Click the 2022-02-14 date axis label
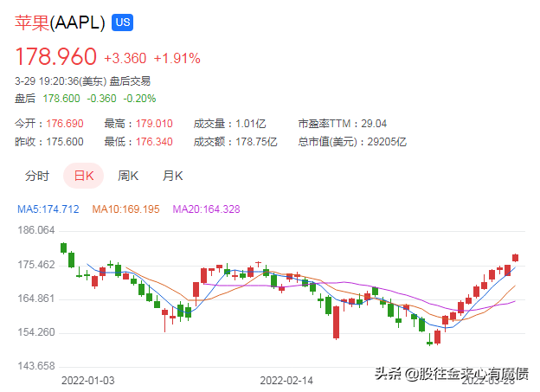Screen dimensions: 540x392 tap(286, 381)
